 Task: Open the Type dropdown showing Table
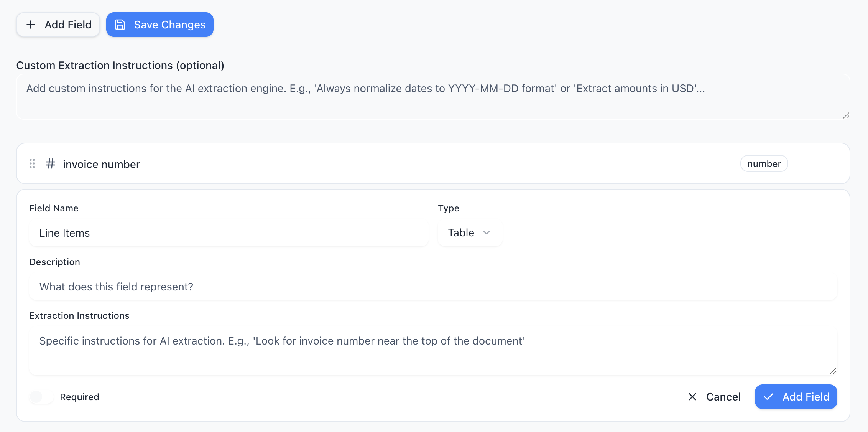(x=469, y=232)
